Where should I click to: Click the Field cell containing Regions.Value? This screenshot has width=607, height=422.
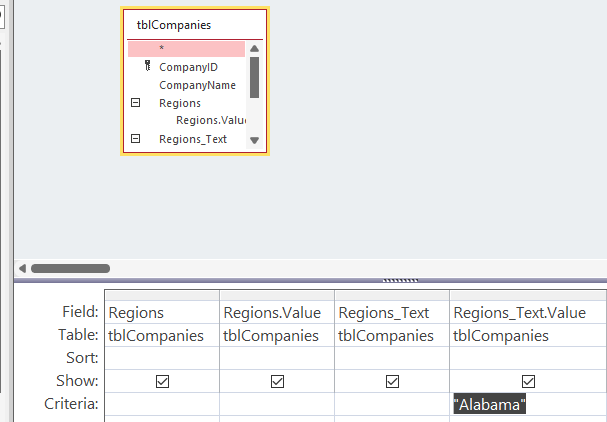pyautogui.click(x=277, y=312)
